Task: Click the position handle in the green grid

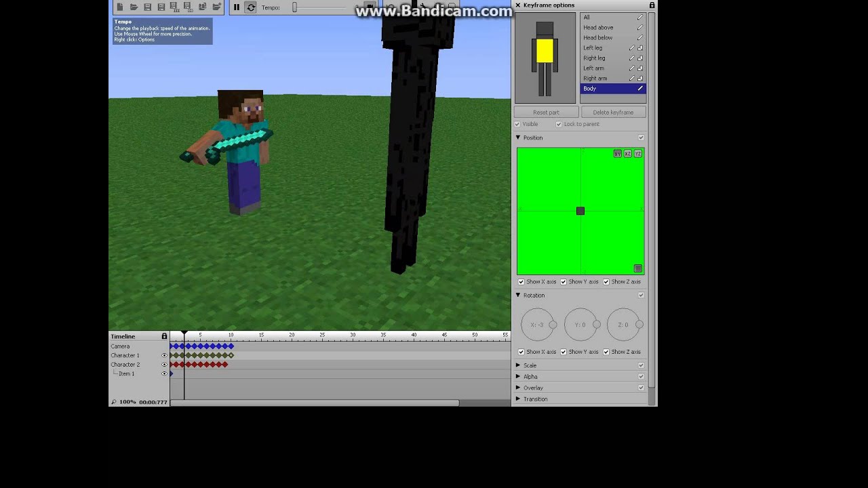Action: click(580, 211)
